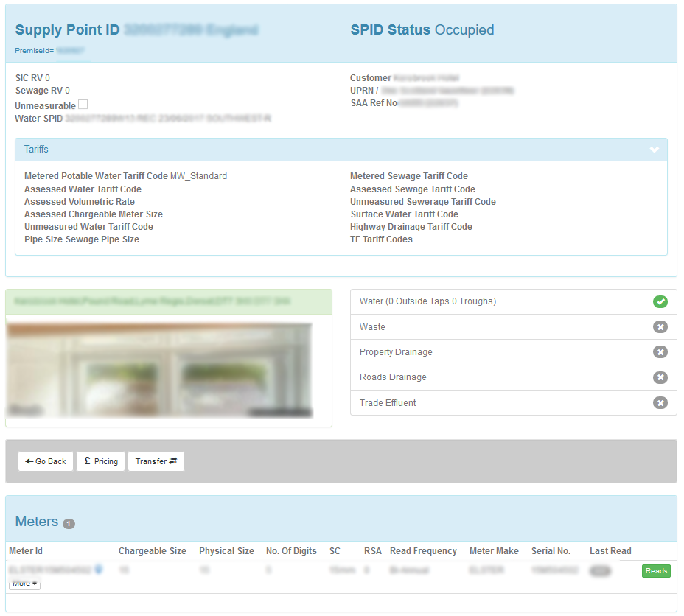Click the Transfer button

156,461
